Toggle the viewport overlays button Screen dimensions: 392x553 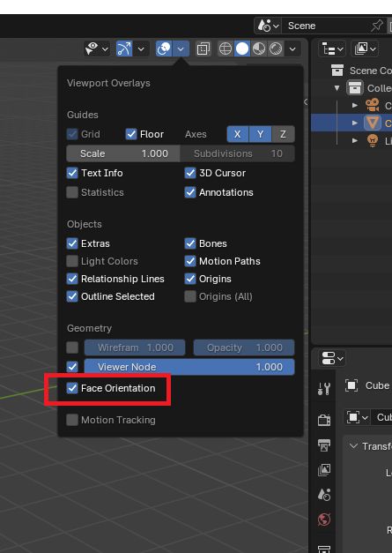(164, 49)
